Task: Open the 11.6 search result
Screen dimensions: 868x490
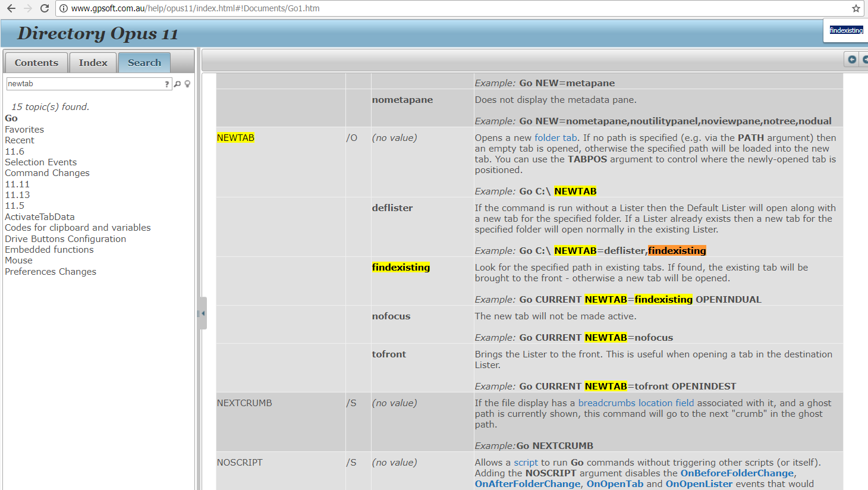Action: click(x=14, y=152)
